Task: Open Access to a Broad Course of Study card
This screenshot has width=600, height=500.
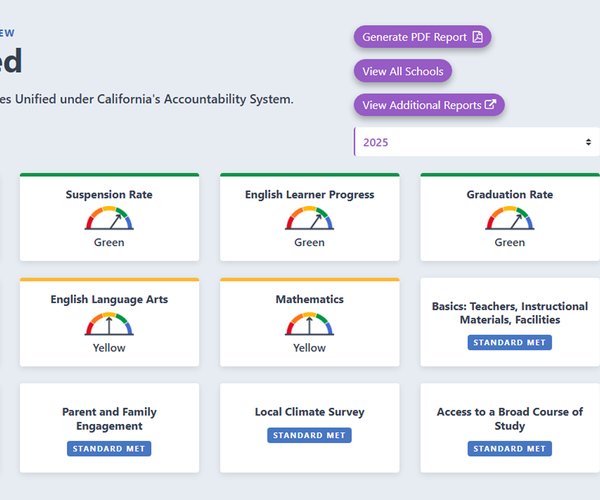Action: click(510, 428)
